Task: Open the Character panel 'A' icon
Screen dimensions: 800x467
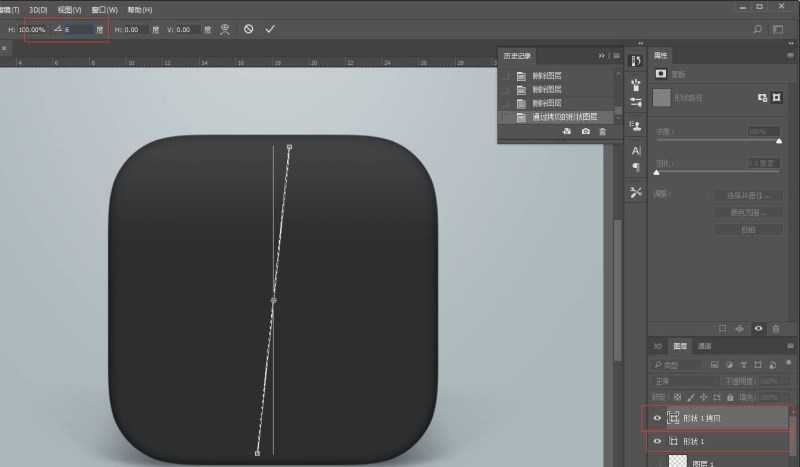Action: [636, 150]
